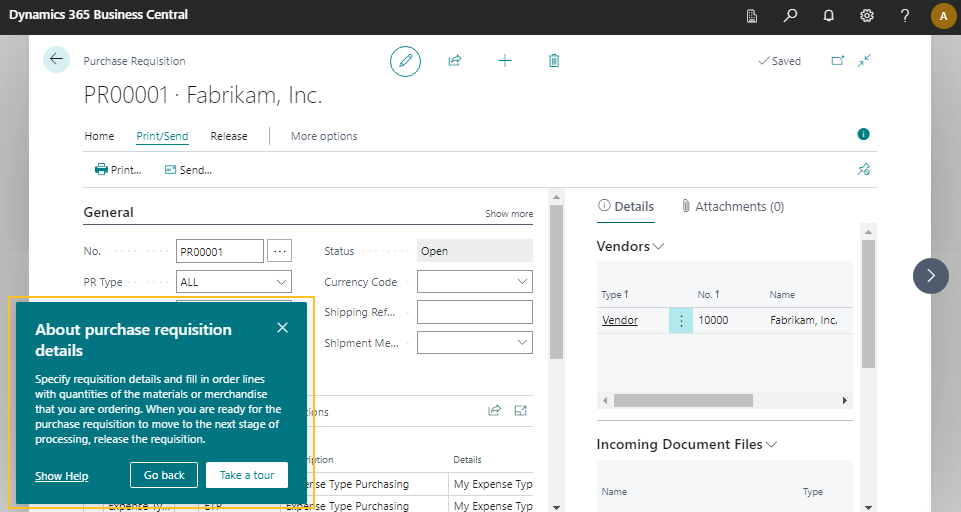Click the Show Help link
The width and height of the screenshot is (961, 512).
click(62, 476)
